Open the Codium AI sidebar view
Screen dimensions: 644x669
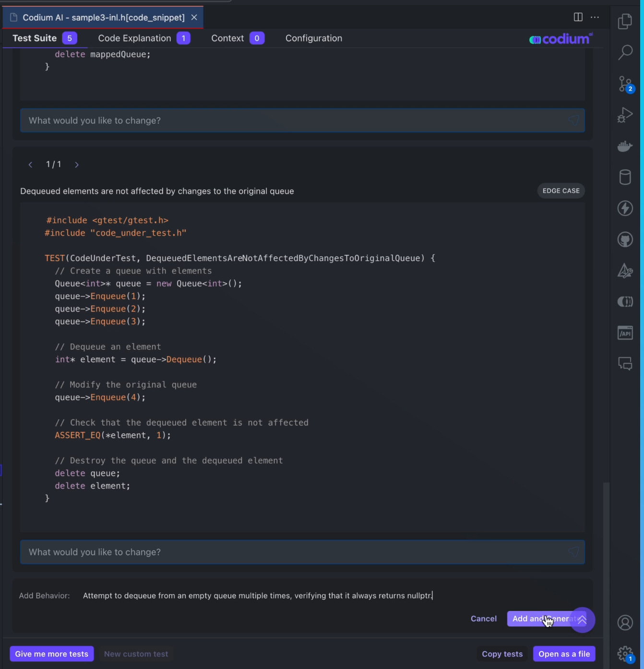coord(625,302)
